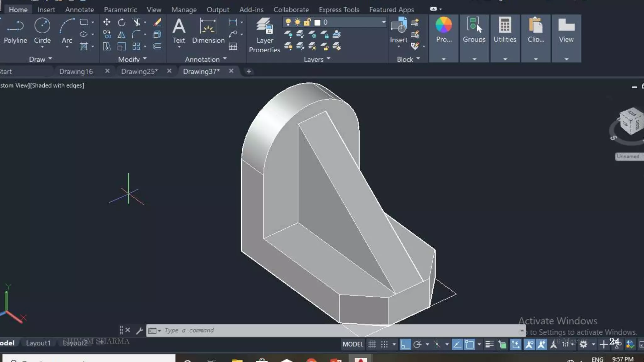Select the Arc tool
644x362 pixels.
click(x=67, y=31)
